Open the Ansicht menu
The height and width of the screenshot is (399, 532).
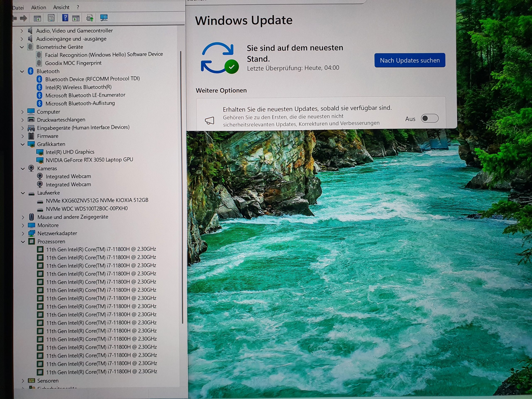point(61,7)
